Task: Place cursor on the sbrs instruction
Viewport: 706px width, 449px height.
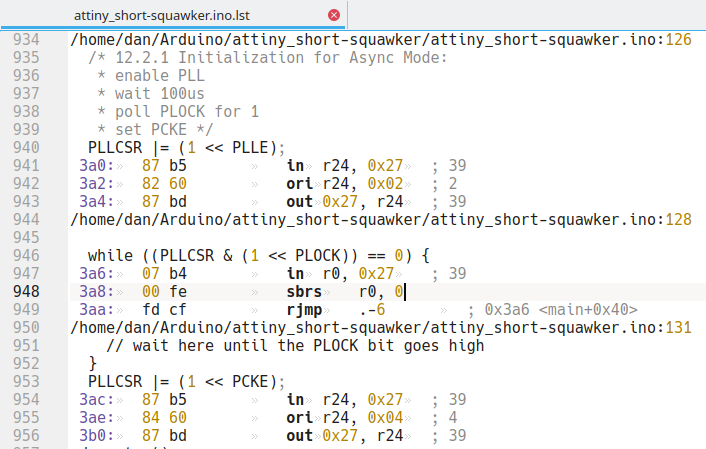Action: coord(304,291)
